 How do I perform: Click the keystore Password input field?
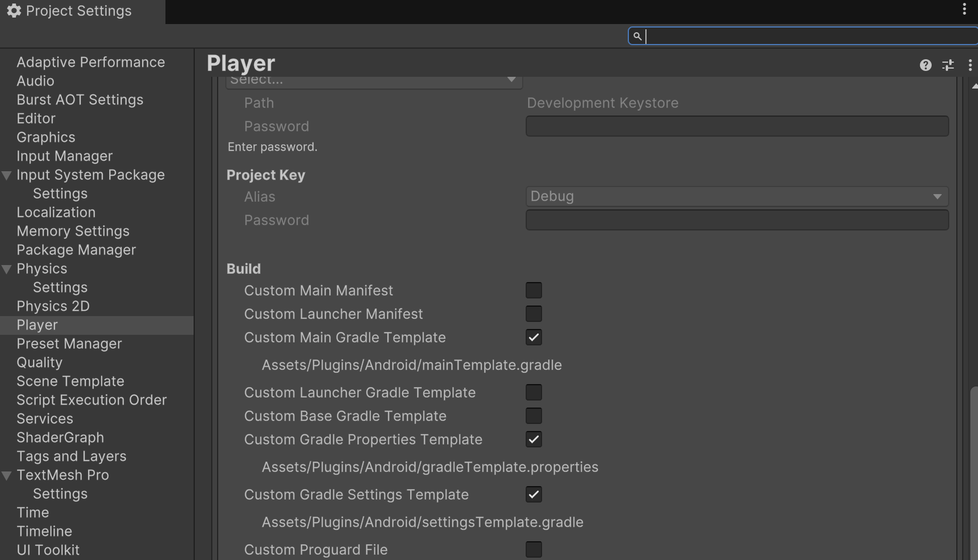[x=737, y=126]
